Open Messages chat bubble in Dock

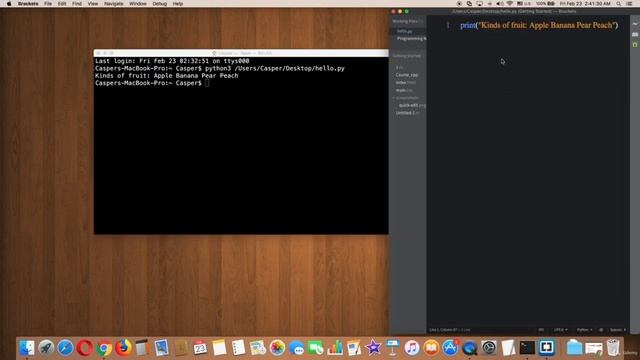pyautogui.click(x=296, y=348)
